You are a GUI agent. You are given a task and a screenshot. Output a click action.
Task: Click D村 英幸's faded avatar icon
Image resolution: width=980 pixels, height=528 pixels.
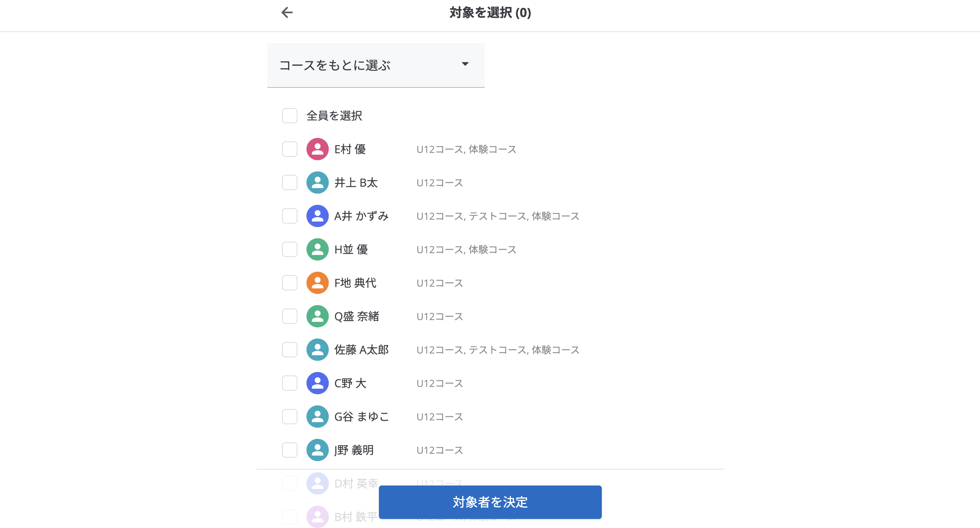[x=317, y=483]
